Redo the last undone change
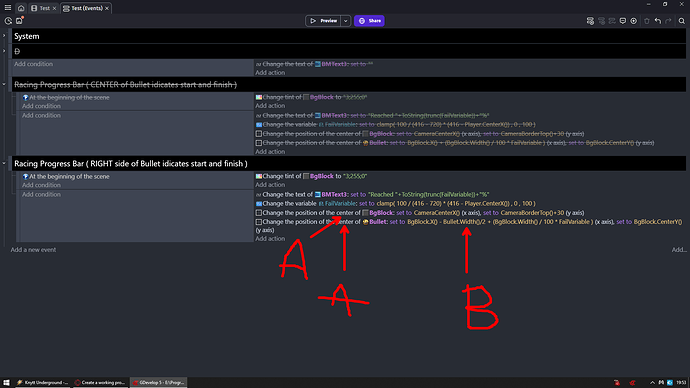The height and width of the screenshot is (388, 690). 668,21
